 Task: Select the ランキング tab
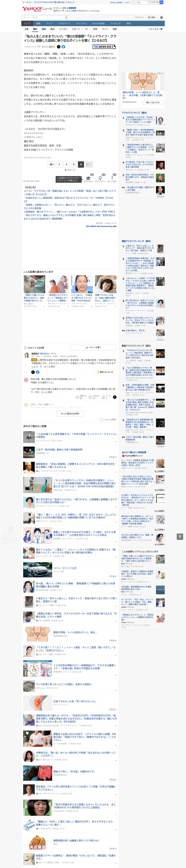[115, 24]
